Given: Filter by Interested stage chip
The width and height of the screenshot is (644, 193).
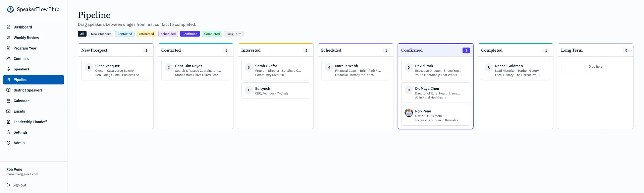Looking at the screenshot, I should click(x=147, y=34).
